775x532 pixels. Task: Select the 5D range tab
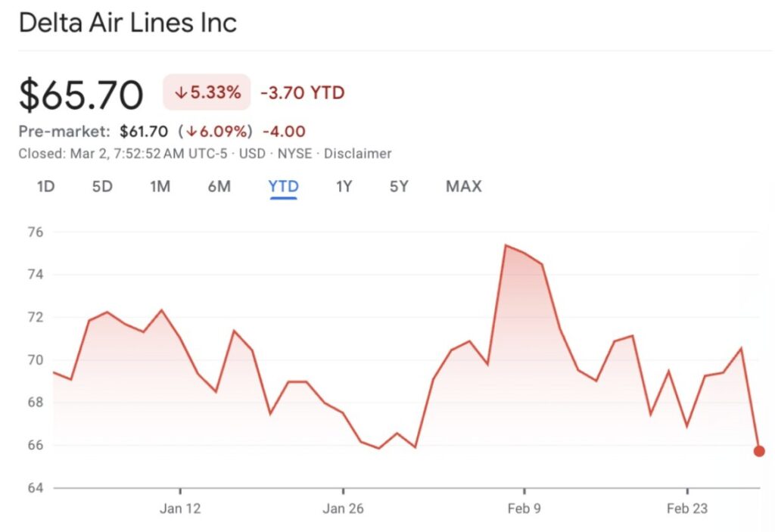102,186
